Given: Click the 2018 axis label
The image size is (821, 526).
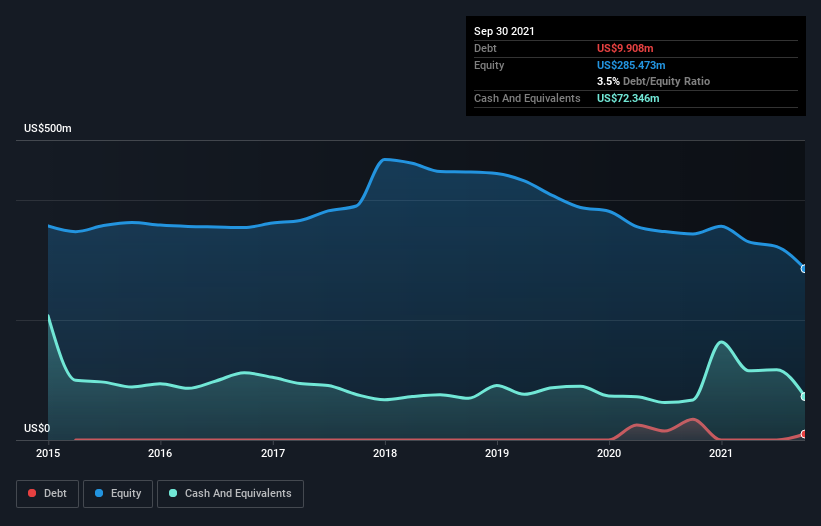Looking at the screenshot, I should coord(385,453).
